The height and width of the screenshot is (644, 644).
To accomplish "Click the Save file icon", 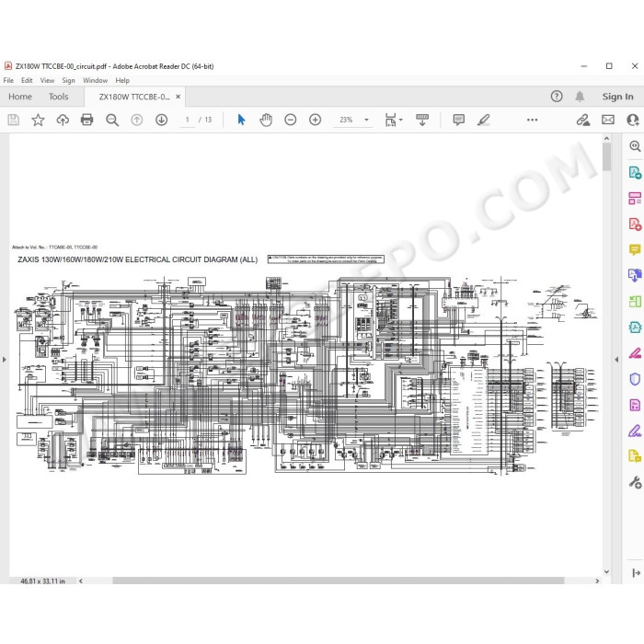I will coord(13,120).
